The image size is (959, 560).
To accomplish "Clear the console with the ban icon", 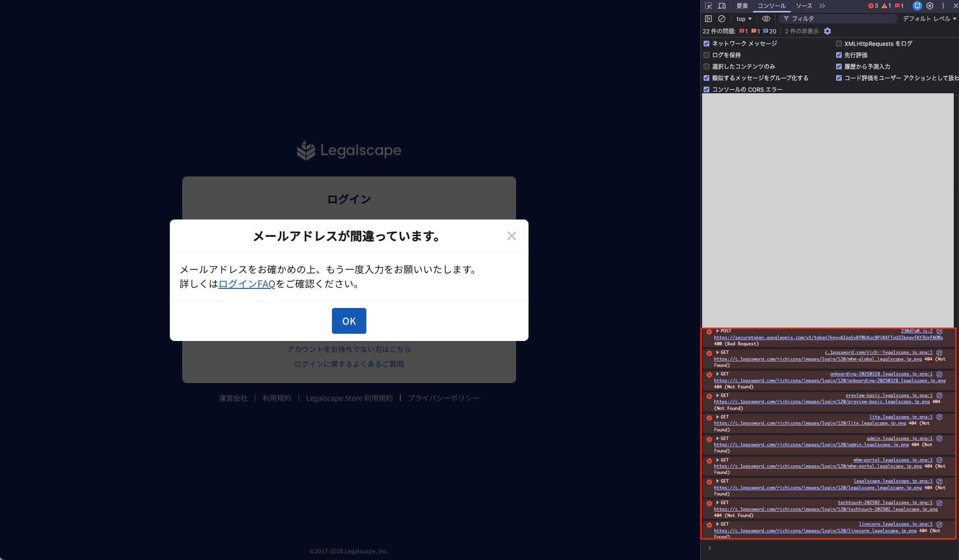I will [722, 19].
